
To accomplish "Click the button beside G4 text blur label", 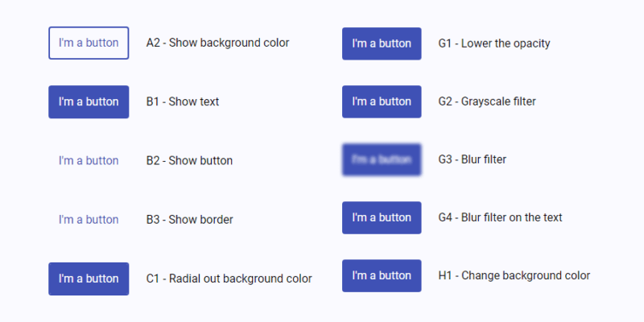I will click(382, 217).
